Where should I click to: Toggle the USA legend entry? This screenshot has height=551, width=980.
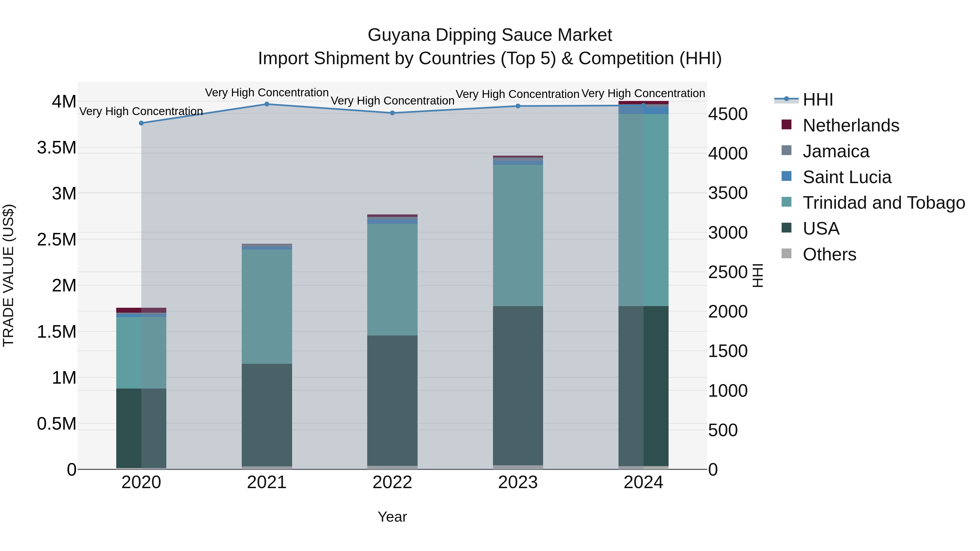click(810, 228)
